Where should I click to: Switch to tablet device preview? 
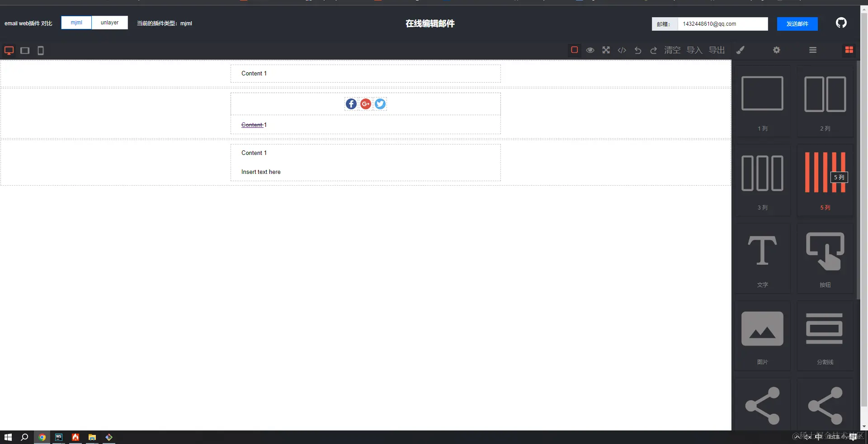pos(25,51)
